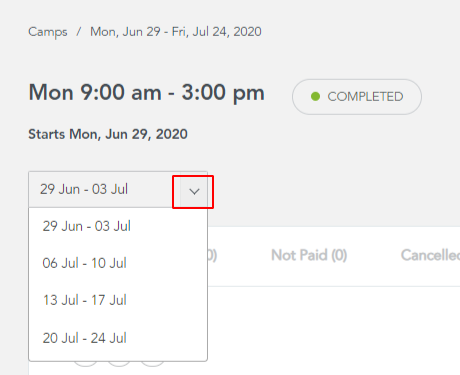Open the 29 Jun - 03 Jul date selector field
460x375 pixels.
tap(118, 190)
